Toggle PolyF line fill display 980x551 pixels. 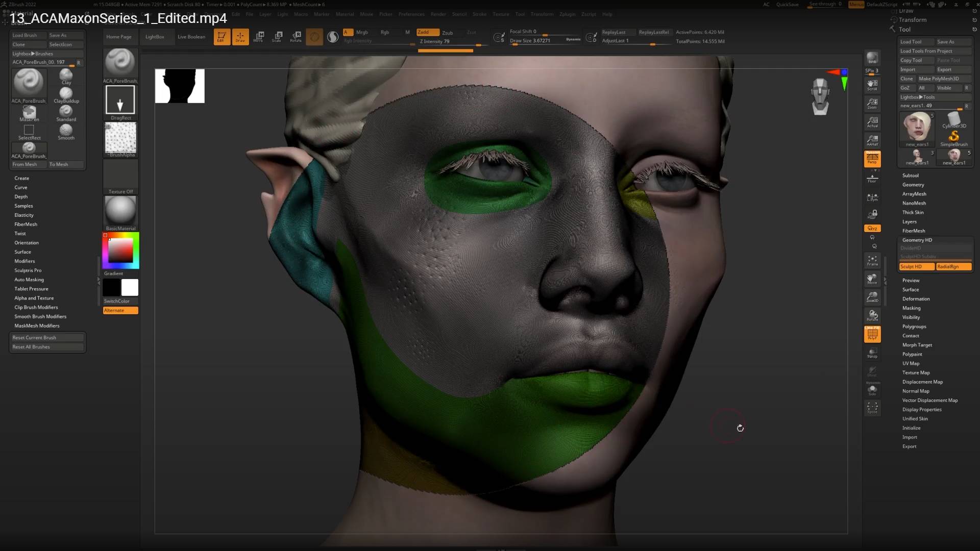(x=872, y=334)
